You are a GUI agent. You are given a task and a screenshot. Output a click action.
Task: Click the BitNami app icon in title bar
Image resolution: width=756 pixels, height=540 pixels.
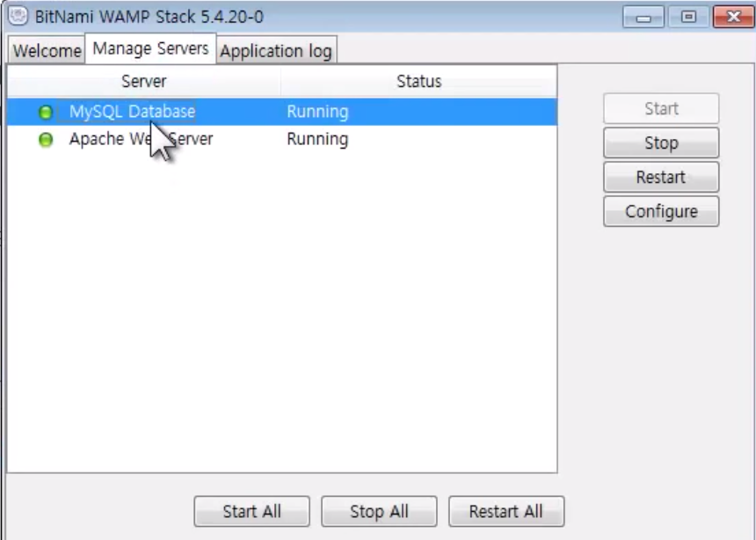pos(18,16)
